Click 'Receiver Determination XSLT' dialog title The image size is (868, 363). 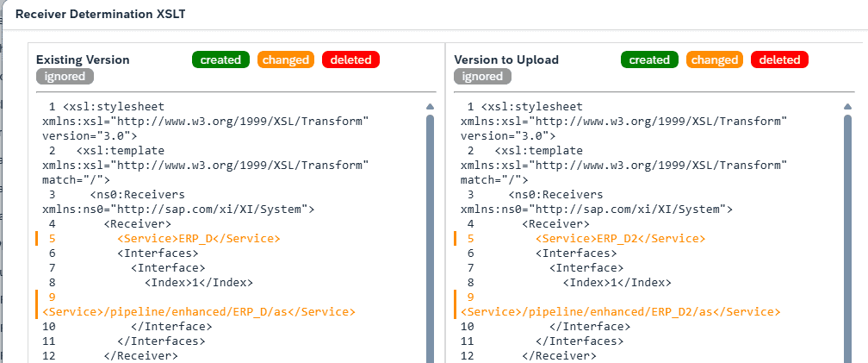100,15
